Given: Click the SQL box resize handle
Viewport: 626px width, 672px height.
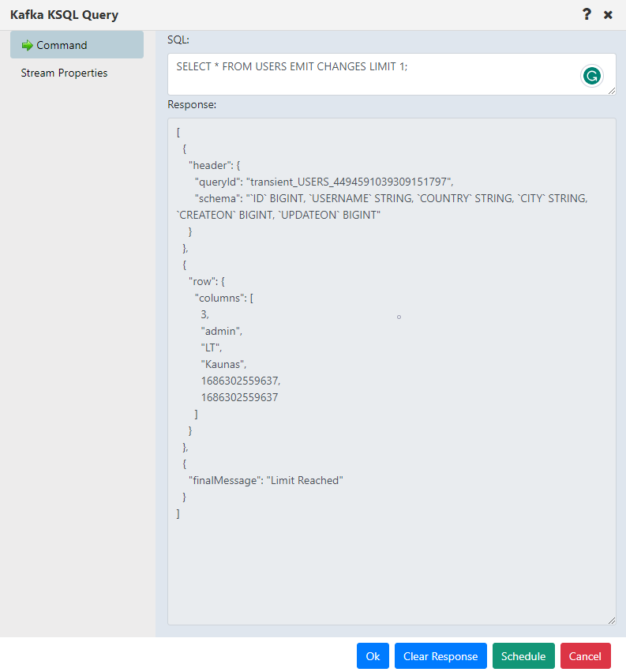Looking at the screenshot, I should (612, 91).
